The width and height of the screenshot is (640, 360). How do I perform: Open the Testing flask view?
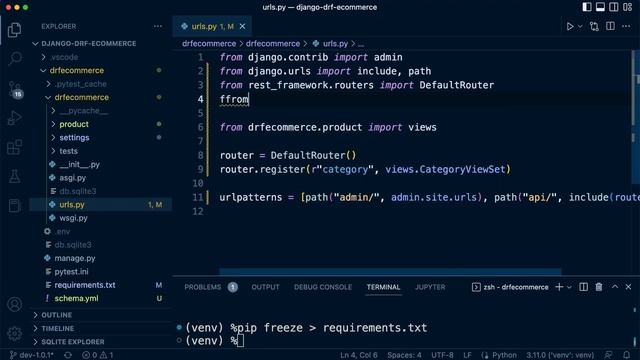pos(14,176)
